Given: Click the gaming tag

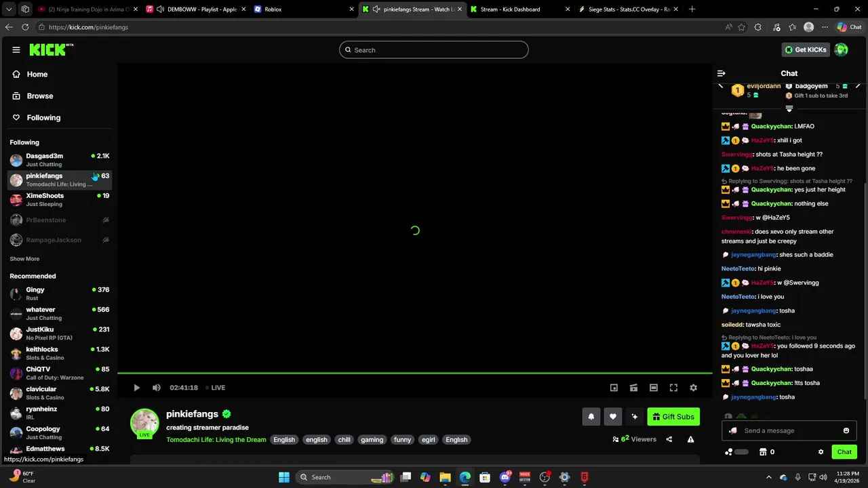Looking at the screenshot, I should pos(372,440).
